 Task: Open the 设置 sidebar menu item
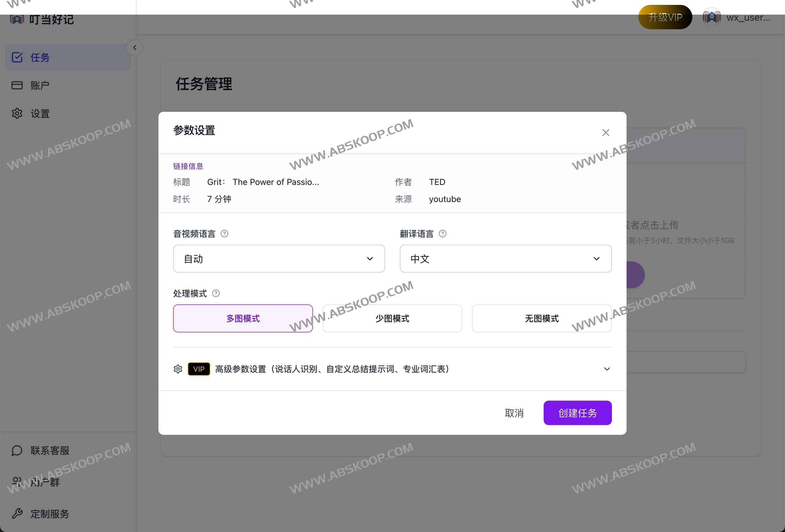pos(40,113)
